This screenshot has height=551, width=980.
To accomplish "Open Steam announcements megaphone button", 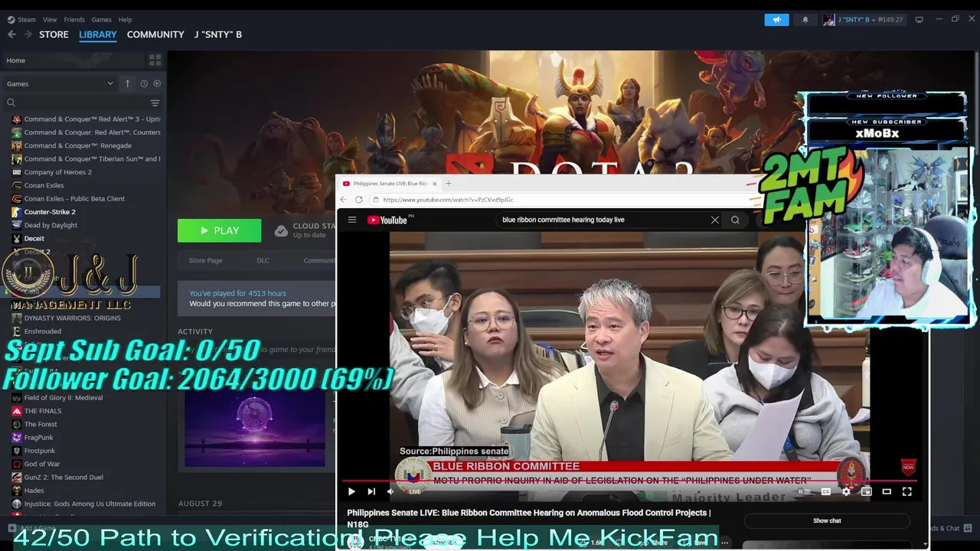I will pyautogui.click(x=776, y=20).
